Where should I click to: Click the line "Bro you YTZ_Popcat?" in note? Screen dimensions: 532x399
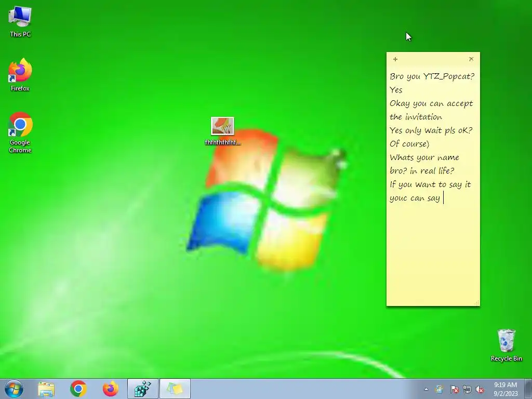pyautogui.click(x=432, y=76)
